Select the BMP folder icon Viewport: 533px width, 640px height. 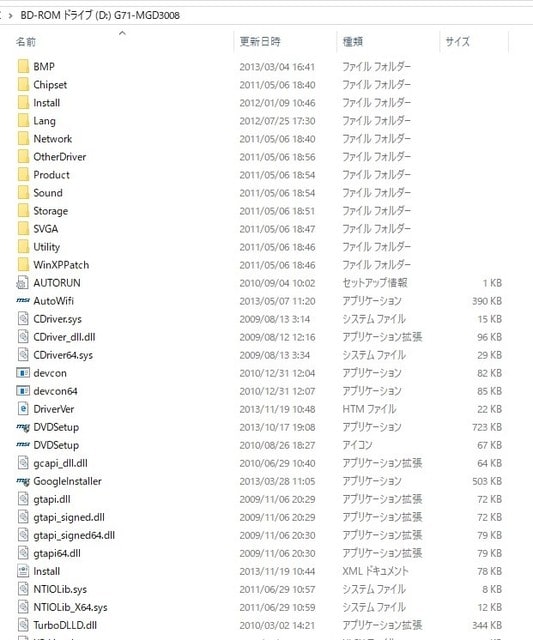coord(23,66)
